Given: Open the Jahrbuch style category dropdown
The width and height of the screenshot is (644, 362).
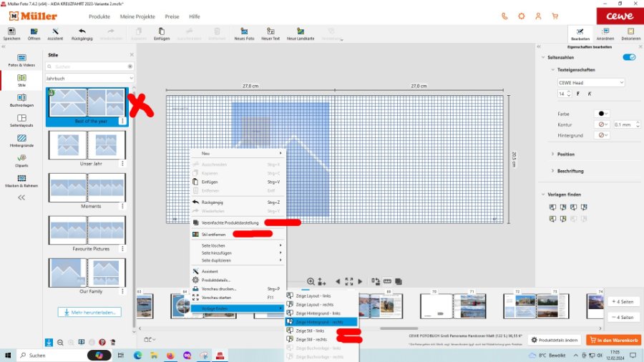Looking at the screenshot, I should tap(89, 77).
